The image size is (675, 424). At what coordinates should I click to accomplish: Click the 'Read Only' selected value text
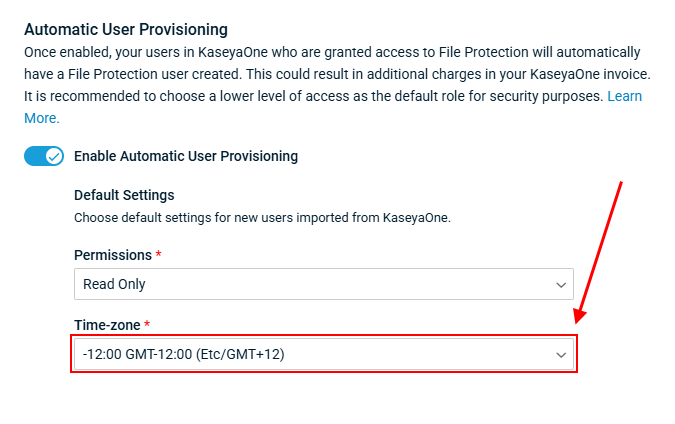point(114,284)
